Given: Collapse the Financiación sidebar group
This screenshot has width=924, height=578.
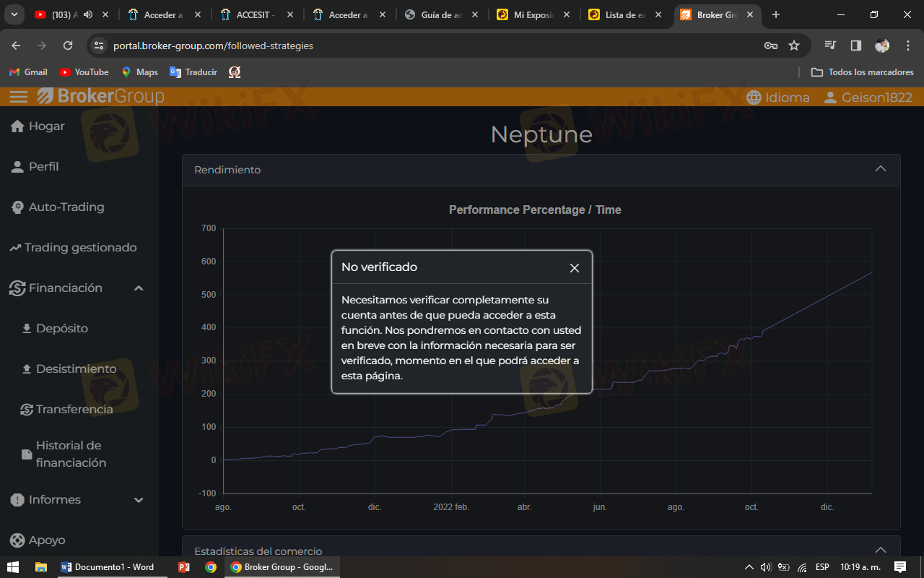Looking at the screenshot, I should pyautogui.click(x=139, y=288).
